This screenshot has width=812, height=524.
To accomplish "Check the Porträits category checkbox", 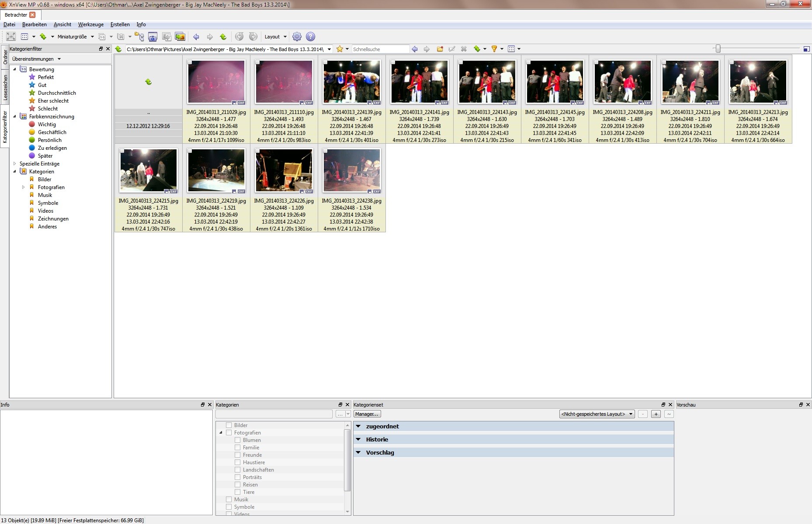I will [x=238, y=477].
